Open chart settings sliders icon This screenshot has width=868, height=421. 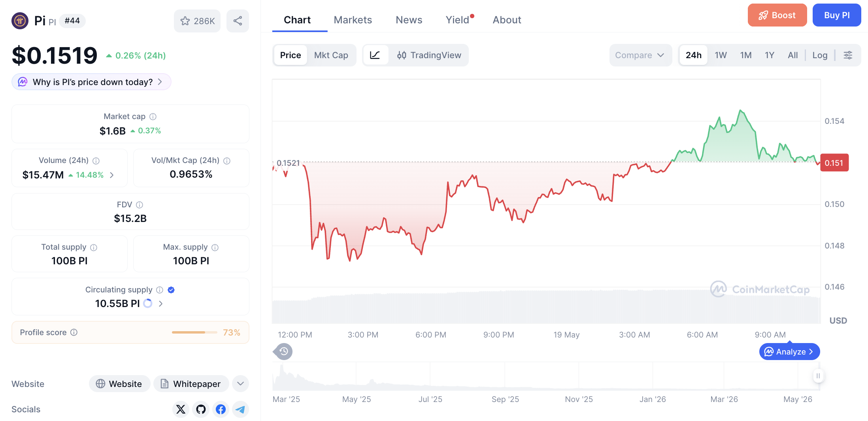(848, 55)
